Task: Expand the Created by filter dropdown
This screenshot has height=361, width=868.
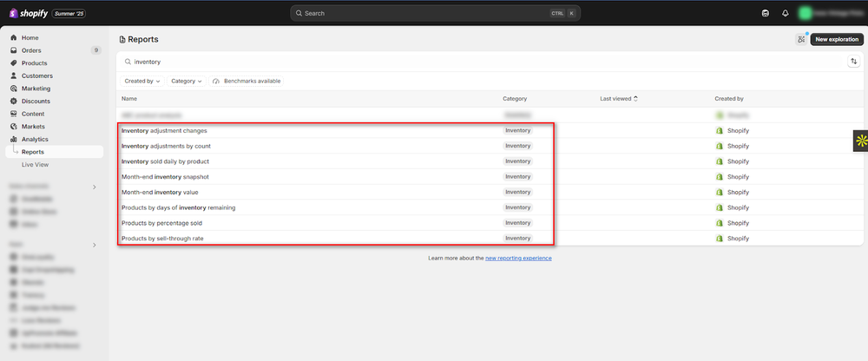Action: pos(142,81)
